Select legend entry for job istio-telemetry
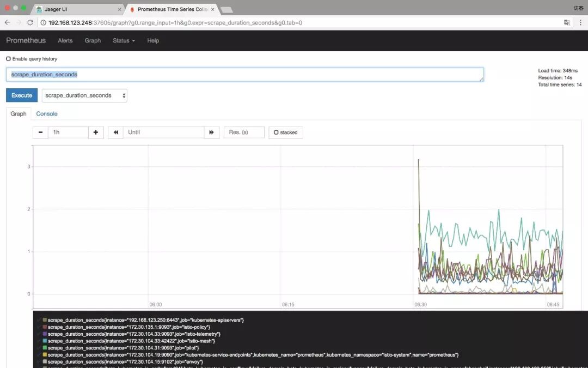Viewport: 588px width, 368px height. (134, 334)
